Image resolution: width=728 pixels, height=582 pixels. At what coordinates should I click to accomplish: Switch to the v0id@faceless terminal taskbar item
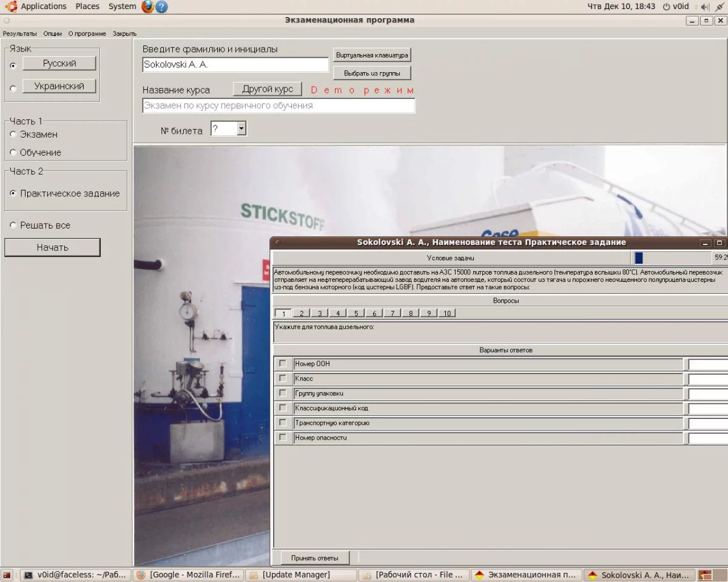coord(75,575)
